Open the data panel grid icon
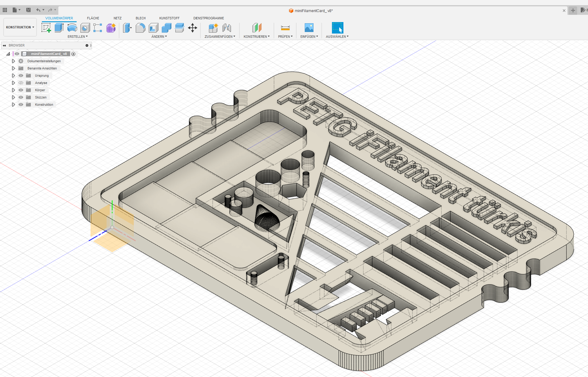Image resolution: width=588 pixels, height=377 pixels. coord(5,10)
